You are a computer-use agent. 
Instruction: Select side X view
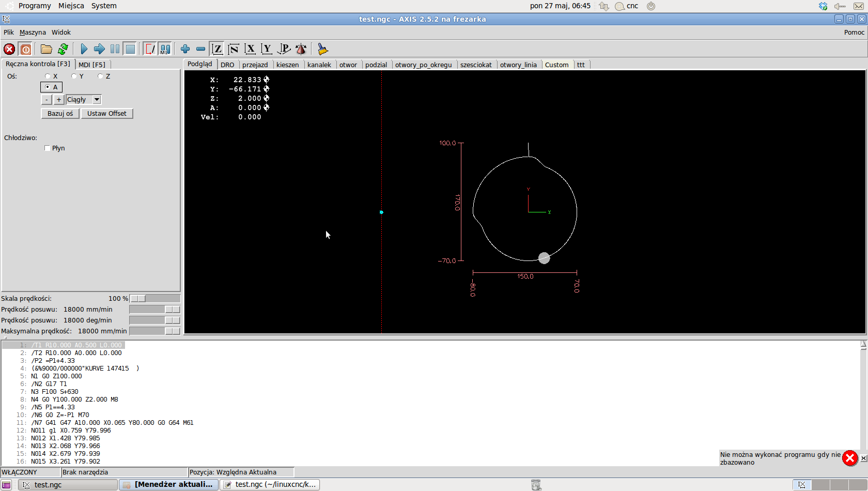coord(250,49)
